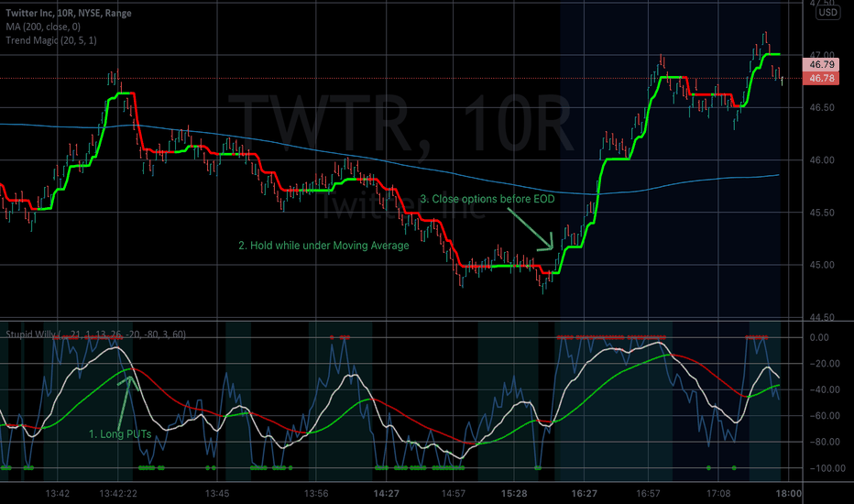Select the Stupid Willy indicator legend
This screenshot has width=854, height=504.
[95, 334]
